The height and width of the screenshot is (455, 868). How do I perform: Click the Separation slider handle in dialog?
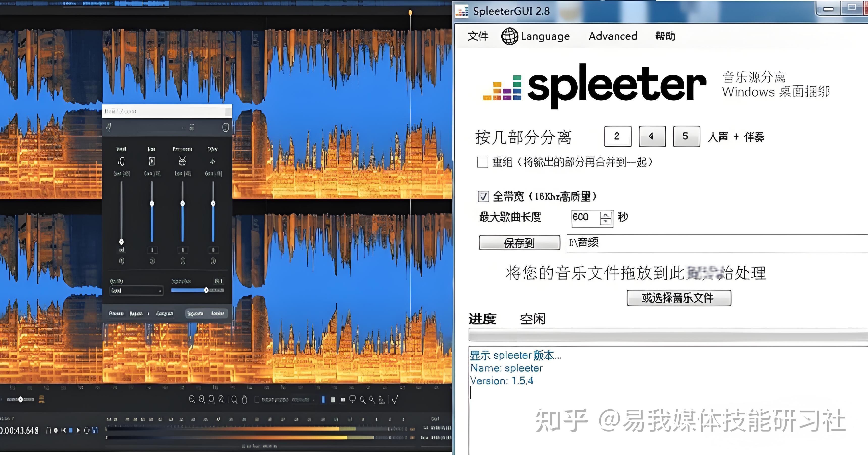click(206, 290)
